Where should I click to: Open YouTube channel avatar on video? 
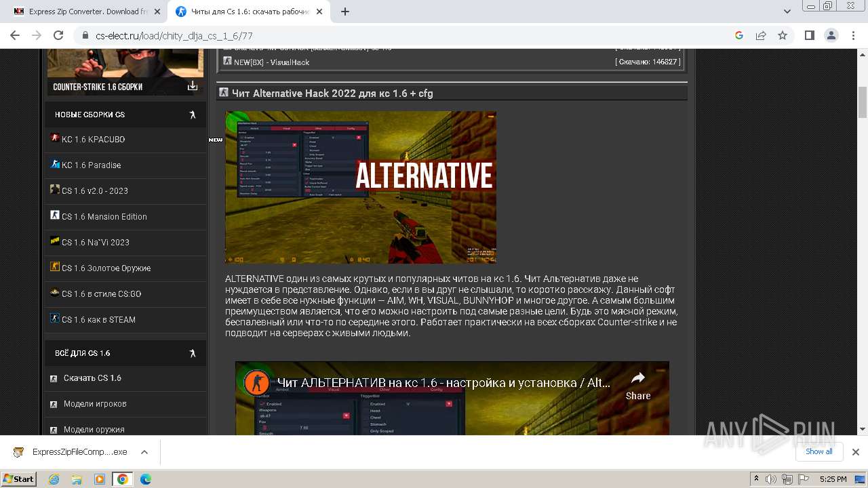[256, 383]
